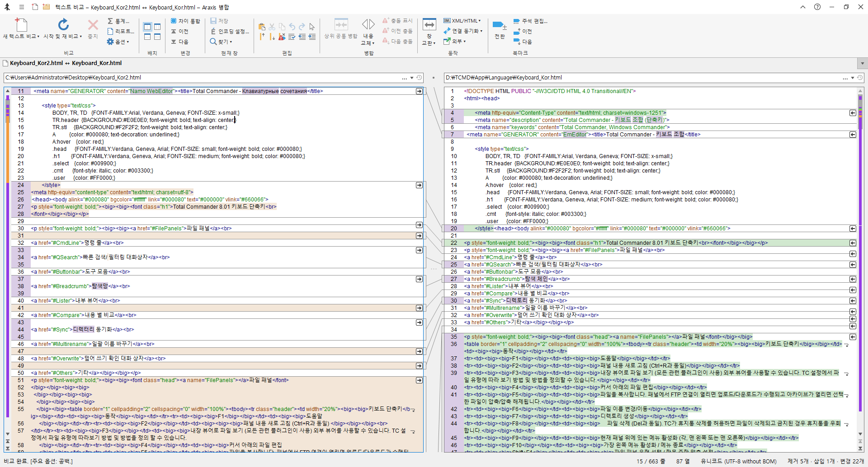Click the paste clipboard icon in 편집 group
This screenshot has height=467, width=868.
262,27
